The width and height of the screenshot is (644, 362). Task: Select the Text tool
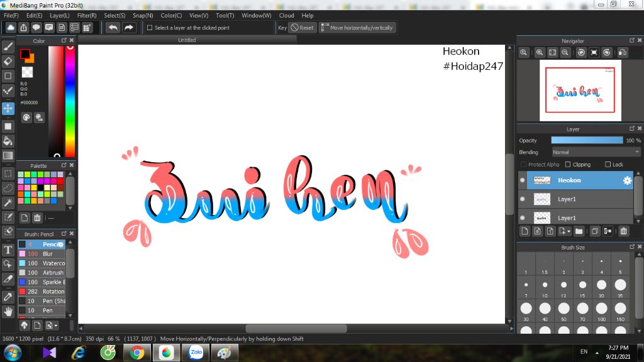8,250
